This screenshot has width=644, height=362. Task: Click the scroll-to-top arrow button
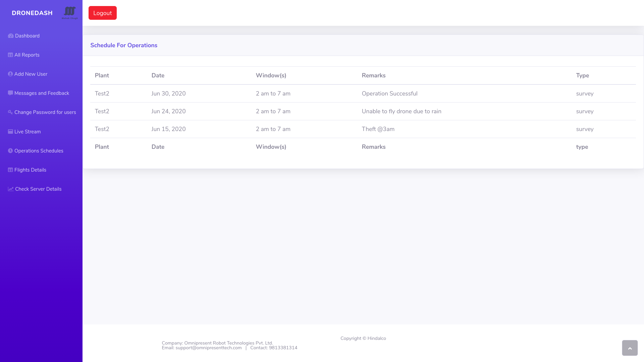(630, 348)
